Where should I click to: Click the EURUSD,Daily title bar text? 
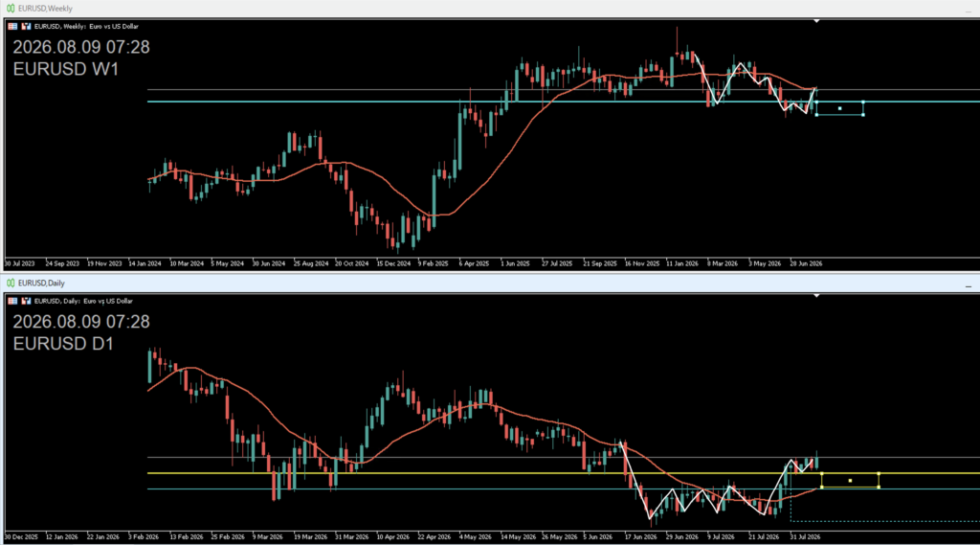pos(41,283)
